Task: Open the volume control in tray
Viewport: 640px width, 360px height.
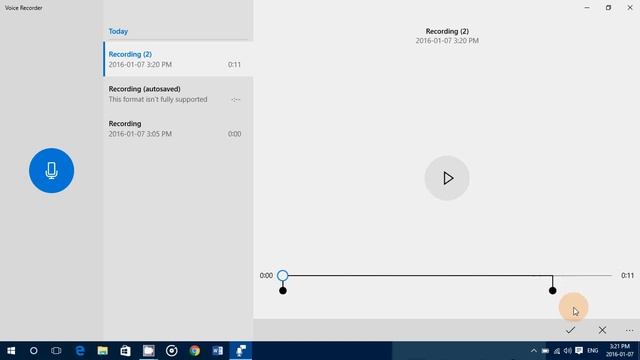Action: coord(568,351)
